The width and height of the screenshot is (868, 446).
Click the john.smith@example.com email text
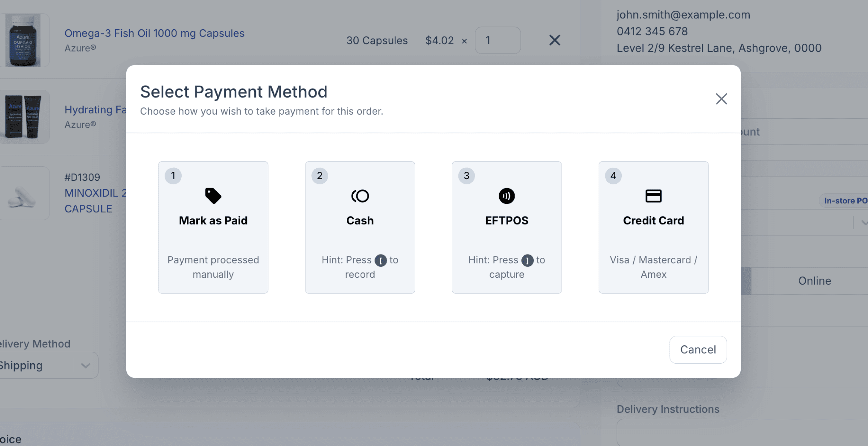[683, 15]
